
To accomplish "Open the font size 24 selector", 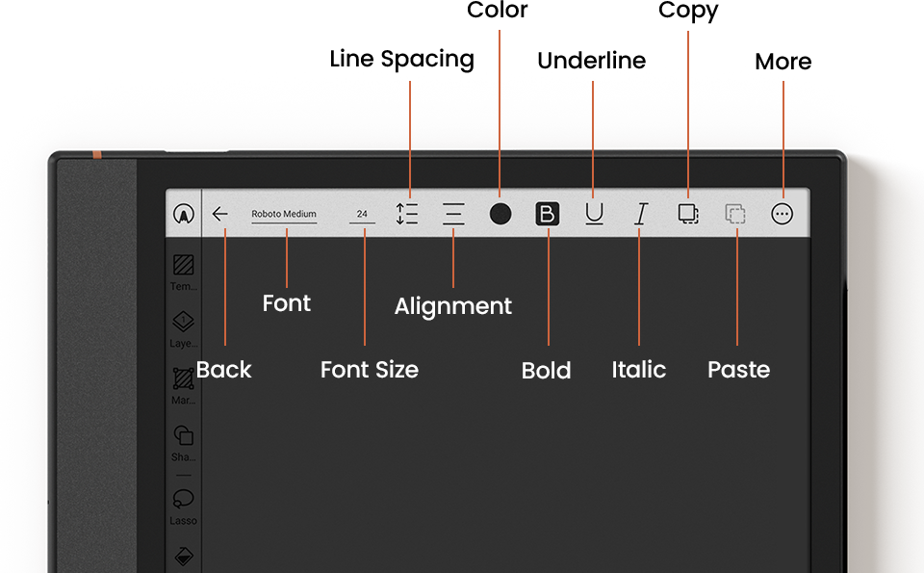I will 362,214.
